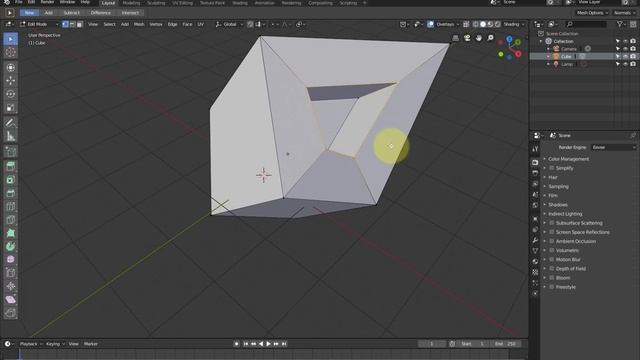Open the Modifiers wrench properties tab
640x360 pixels.
pos(535,240)
